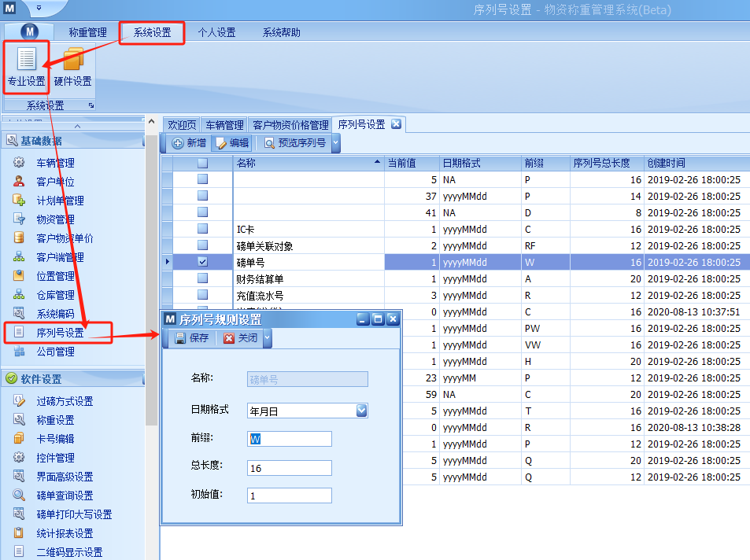Check the box for the first table row
This screenshot has height=560, width=750.
coord(203,179)
